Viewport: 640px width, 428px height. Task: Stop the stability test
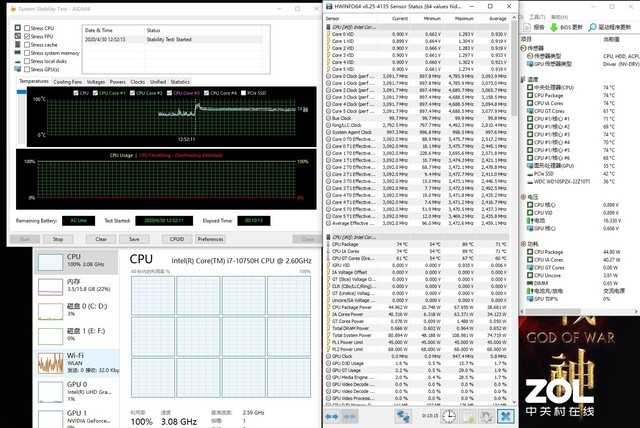(58, 239)
